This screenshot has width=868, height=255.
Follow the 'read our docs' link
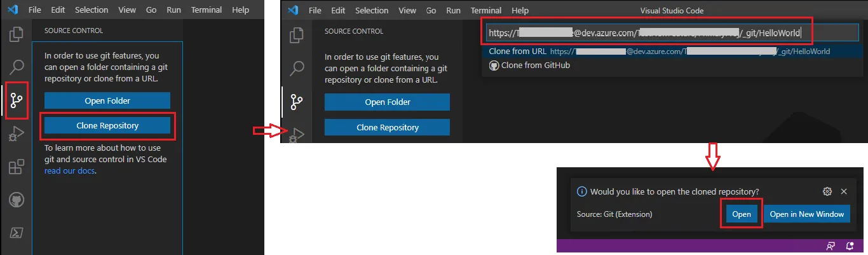coord(70,171)
